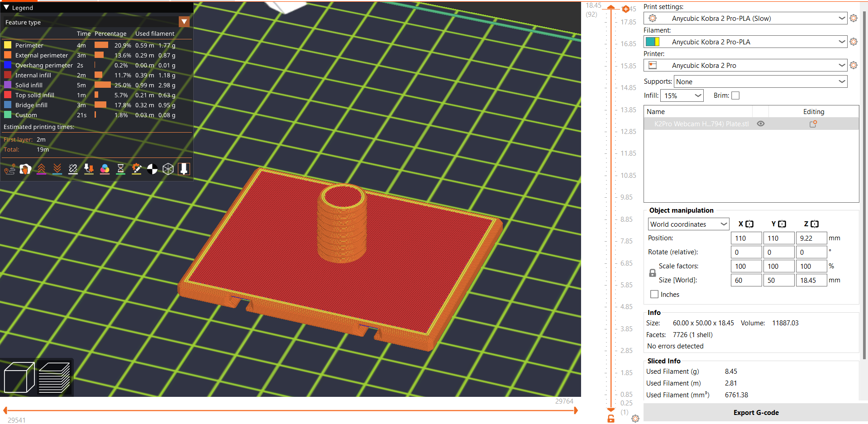Toggle custom G-code icon with gear and pencil
Image resolution: width=868 pixels, height=424 pixels.
136,169
